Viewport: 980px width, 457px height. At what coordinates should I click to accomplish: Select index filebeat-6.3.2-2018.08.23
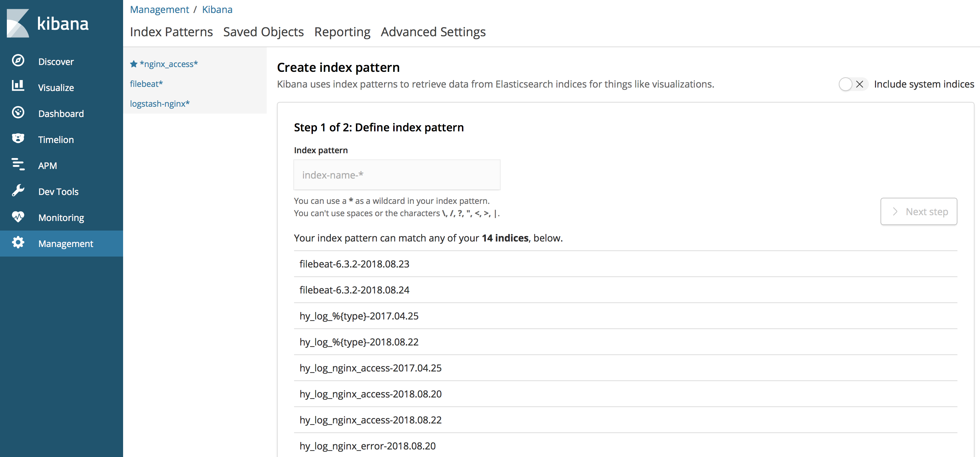(625, 264)
